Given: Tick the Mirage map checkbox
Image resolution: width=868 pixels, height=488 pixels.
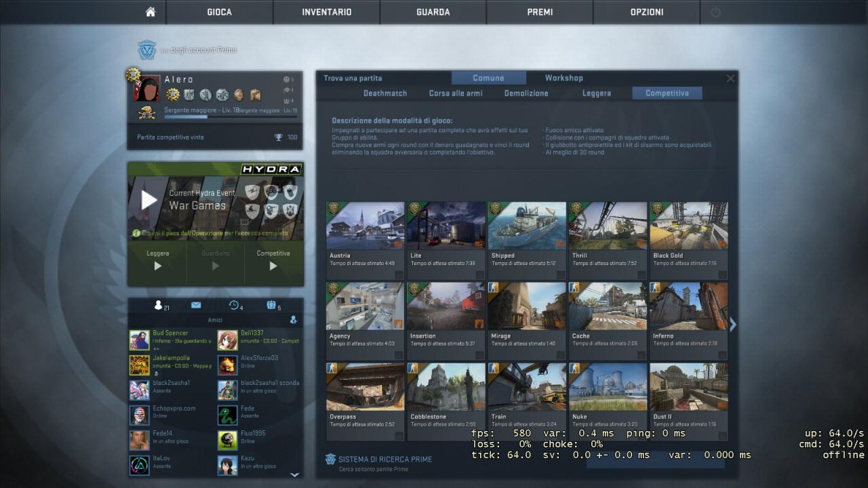Looking at the screenshot, I should click(x=561, y=355).
